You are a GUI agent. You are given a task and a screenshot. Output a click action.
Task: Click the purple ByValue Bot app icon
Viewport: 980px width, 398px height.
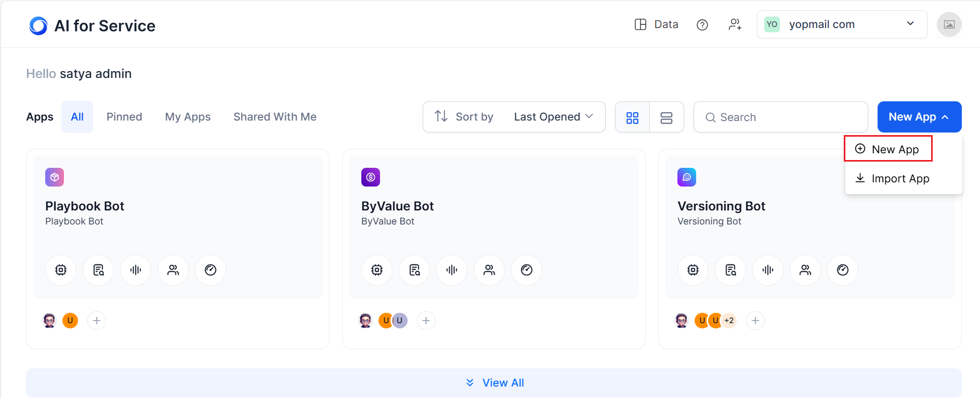click(371, 177)
